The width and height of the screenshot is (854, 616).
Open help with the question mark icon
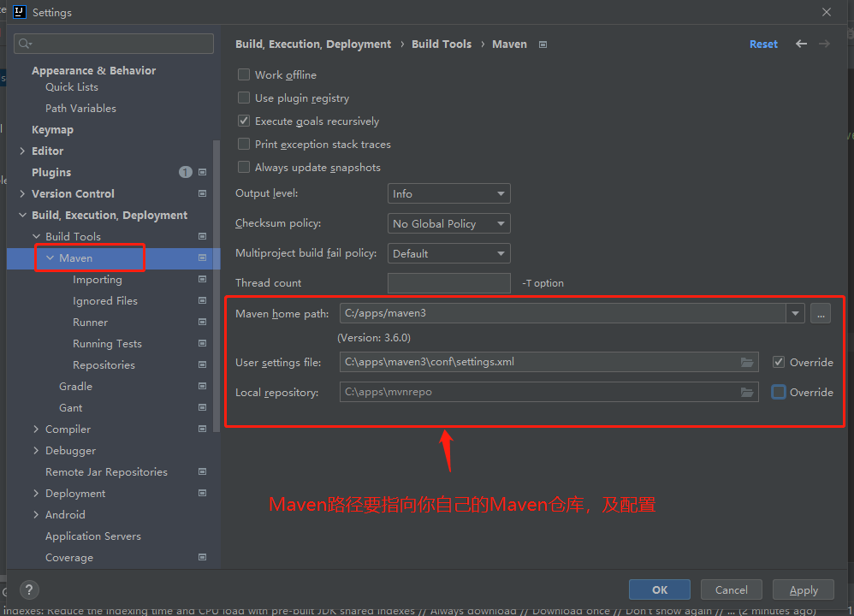29,589
